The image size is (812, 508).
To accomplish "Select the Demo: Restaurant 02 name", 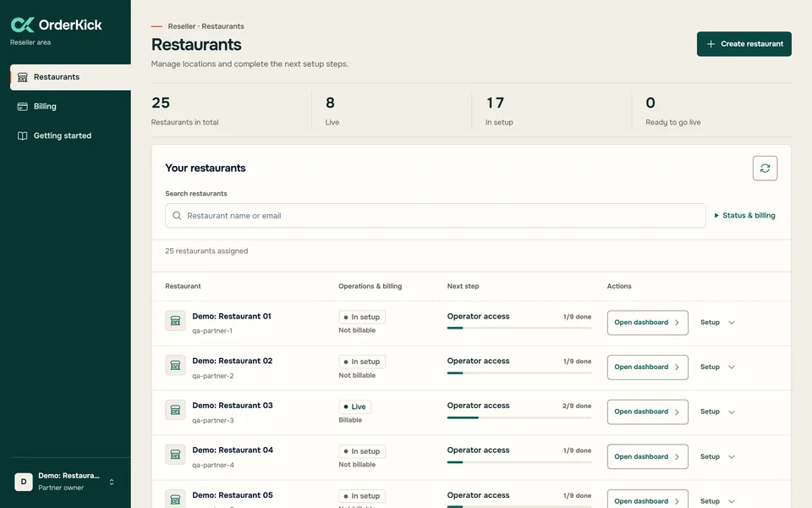I will [x=232, y=361].
